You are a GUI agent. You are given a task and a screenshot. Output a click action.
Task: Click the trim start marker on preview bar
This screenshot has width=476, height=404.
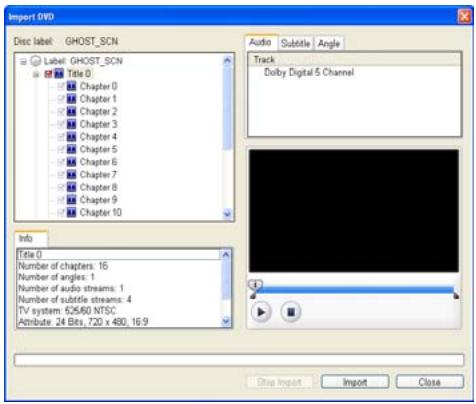(253, 296)
